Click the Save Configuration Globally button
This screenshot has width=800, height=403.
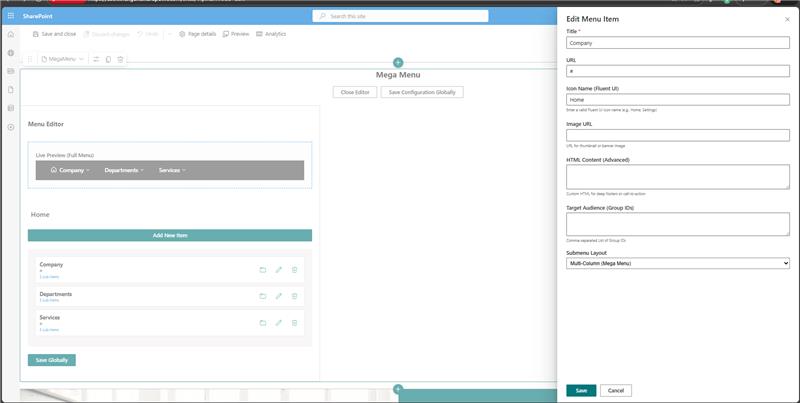click(x=422, y=92)
